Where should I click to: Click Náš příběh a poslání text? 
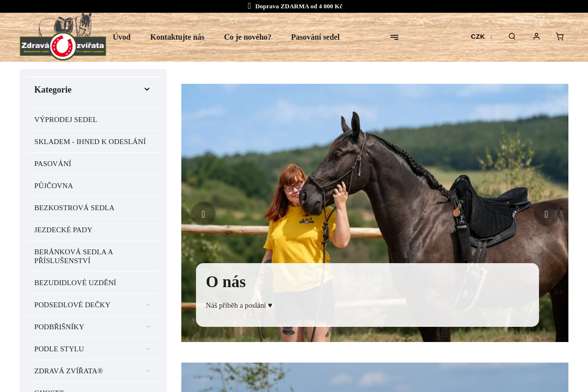coord(239,305)
